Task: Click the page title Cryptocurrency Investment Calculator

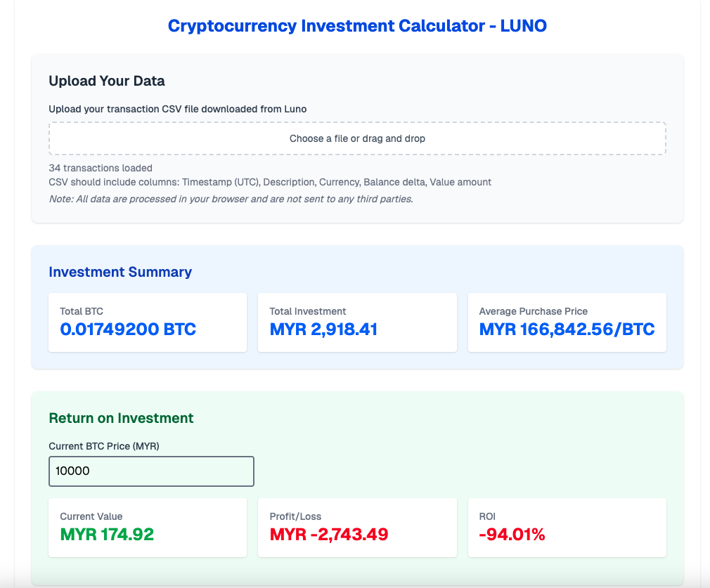Action: pyautogui.click(x=357, y=26)
